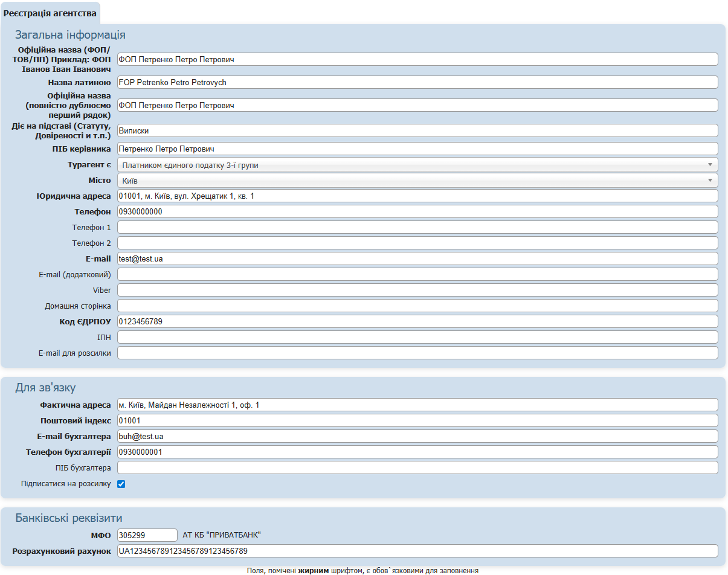Select the Код ЄДРПОУ field
728x575 pixels.
click(417, 321)
